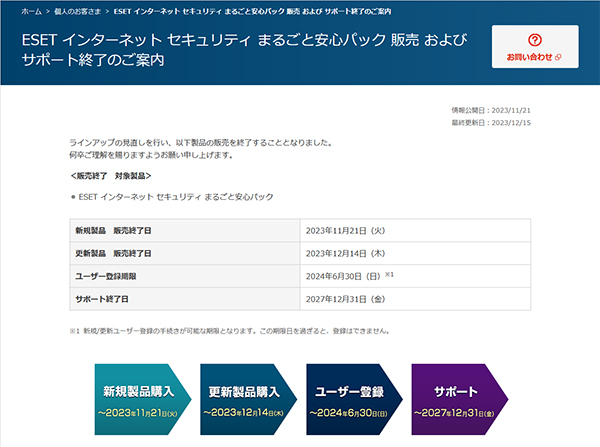Click the main page heading text

pos(245,50)
